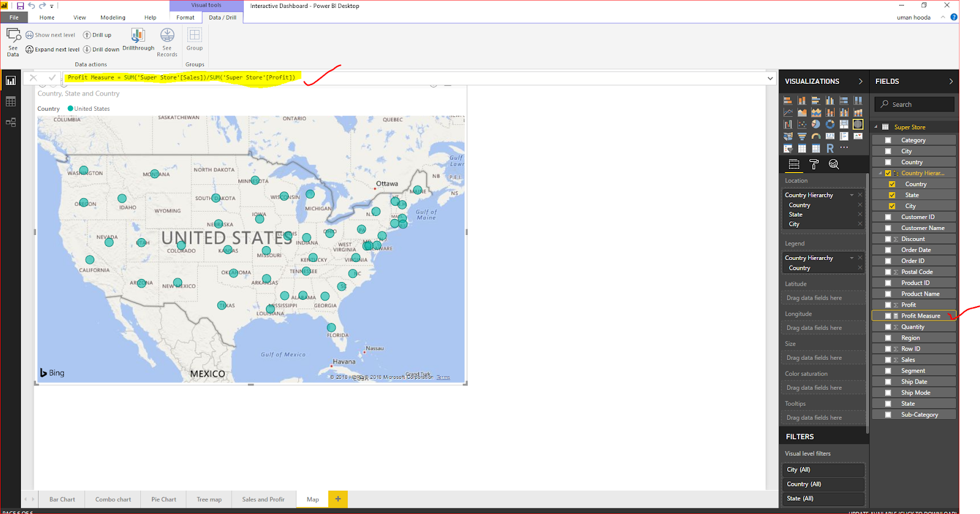Cancel formula with the X button

tap(34, 78)
